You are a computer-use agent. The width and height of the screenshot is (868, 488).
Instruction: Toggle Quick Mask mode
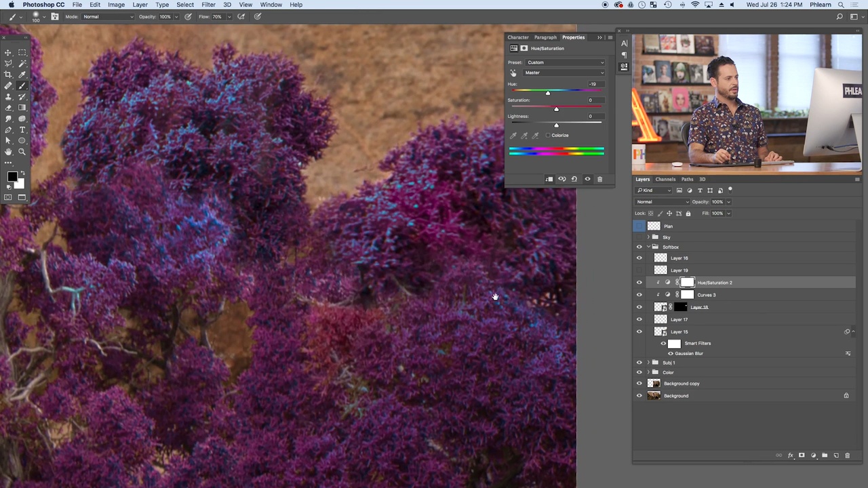7,197
